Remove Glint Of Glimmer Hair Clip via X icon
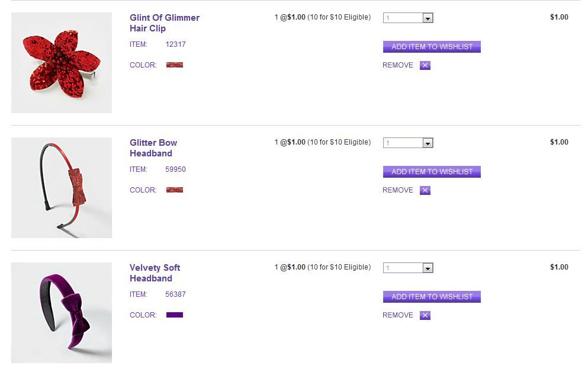588x375 pixels. pos(425,65)
